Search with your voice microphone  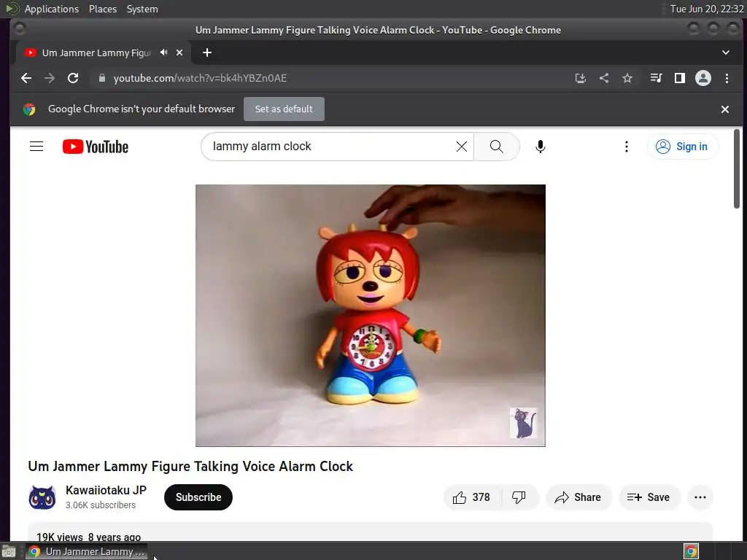click(541, 146)
